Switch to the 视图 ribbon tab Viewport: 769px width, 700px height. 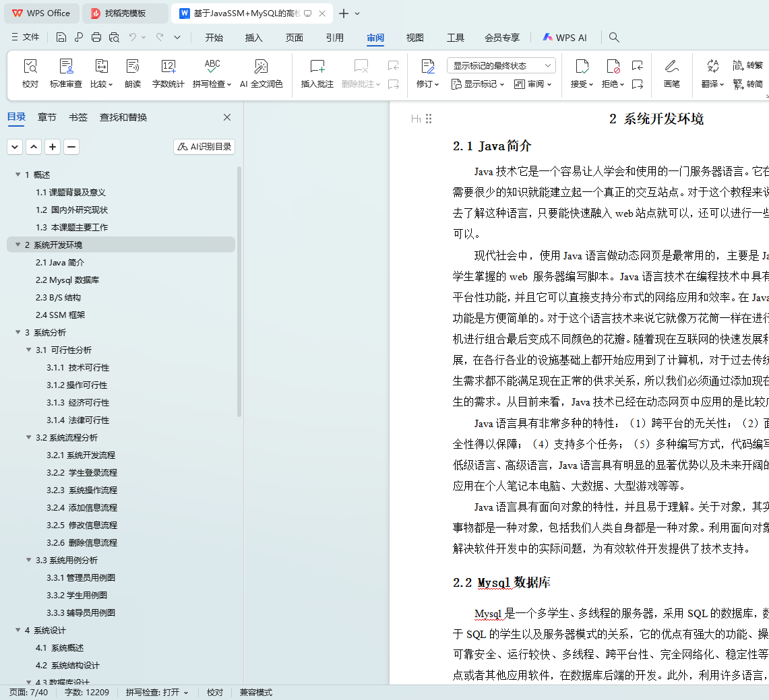[414, 38]
